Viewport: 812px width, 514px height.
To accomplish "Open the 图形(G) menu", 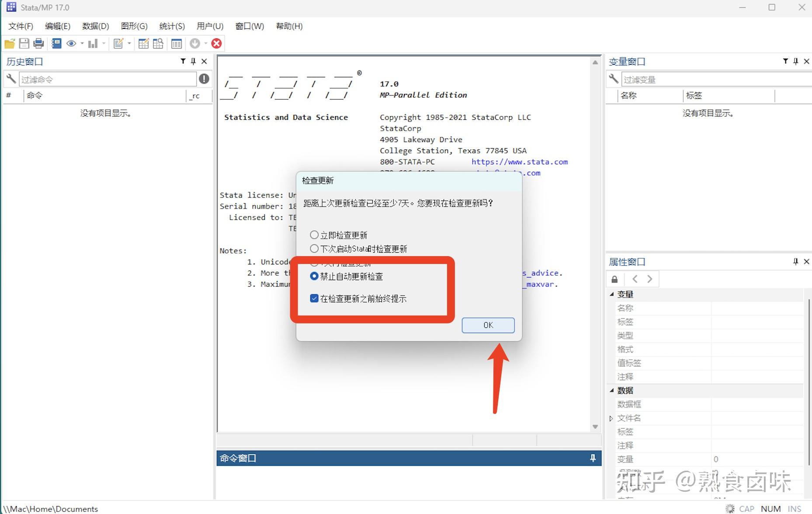I will 134,26.
